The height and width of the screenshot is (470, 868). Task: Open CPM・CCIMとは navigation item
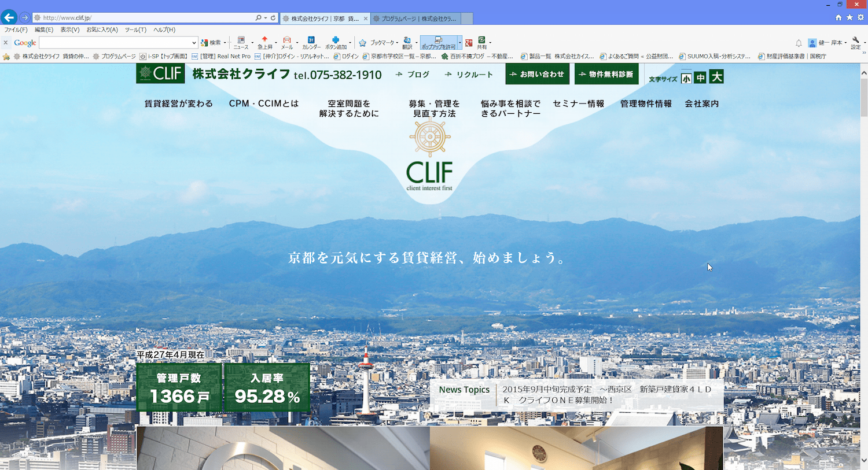[264, 103]
